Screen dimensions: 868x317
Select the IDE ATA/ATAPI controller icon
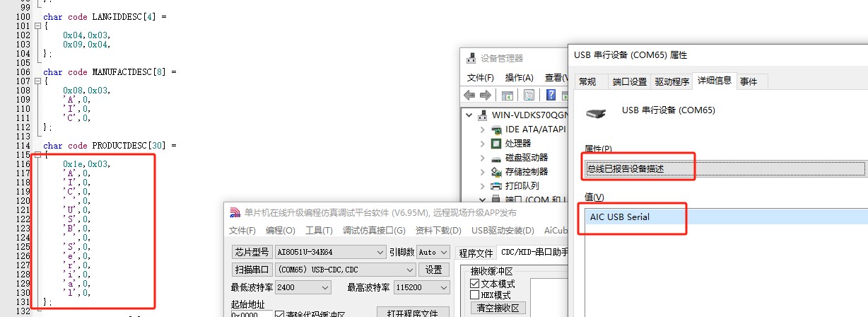point(498,129)
